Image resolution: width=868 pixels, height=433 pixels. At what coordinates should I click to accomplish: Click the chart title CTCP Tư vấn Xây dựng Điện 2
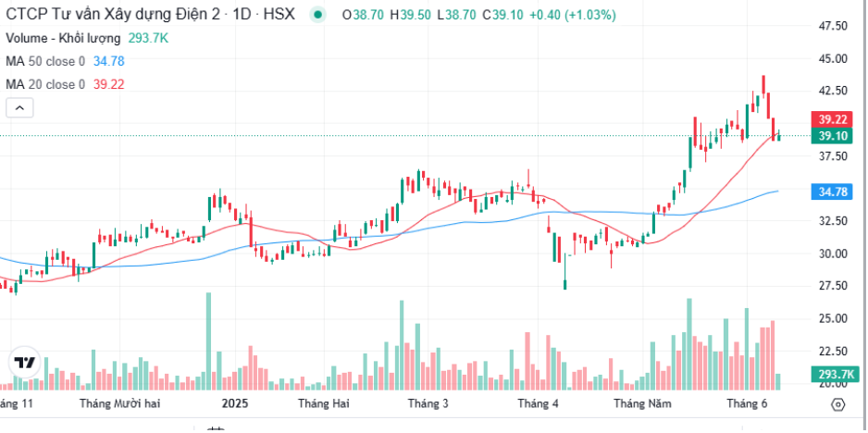click(x=108, y=15)
